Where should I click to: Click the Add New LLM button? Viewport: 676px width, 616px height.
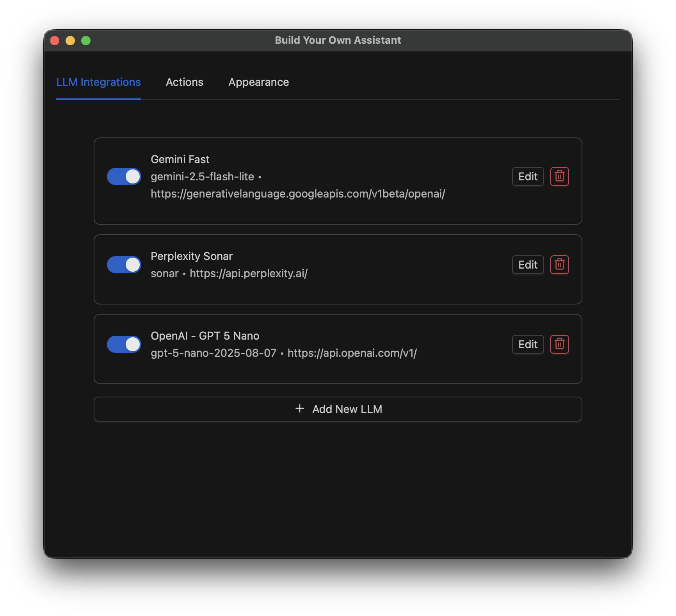(x=338, y=409)
